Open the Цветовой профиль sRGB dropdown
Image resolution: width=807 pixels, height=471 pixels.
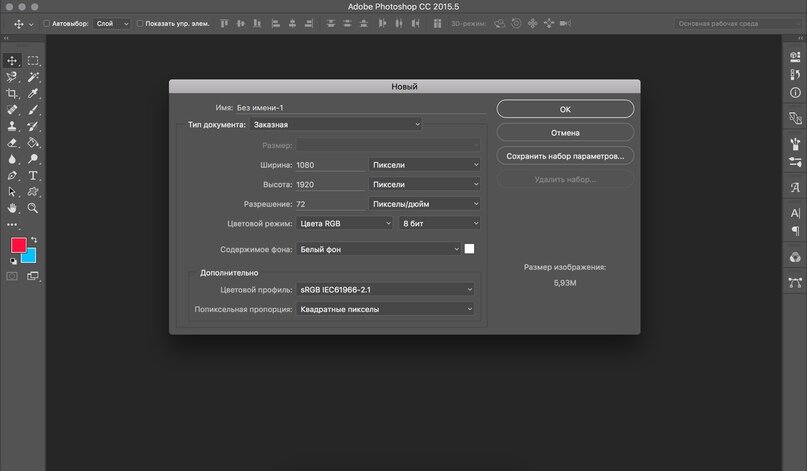click(x=385, y=290)
